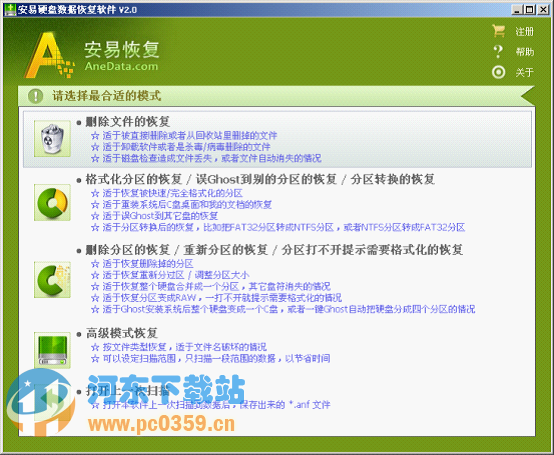
Task: Click the circular about icon
Action: tap(499, 72)
